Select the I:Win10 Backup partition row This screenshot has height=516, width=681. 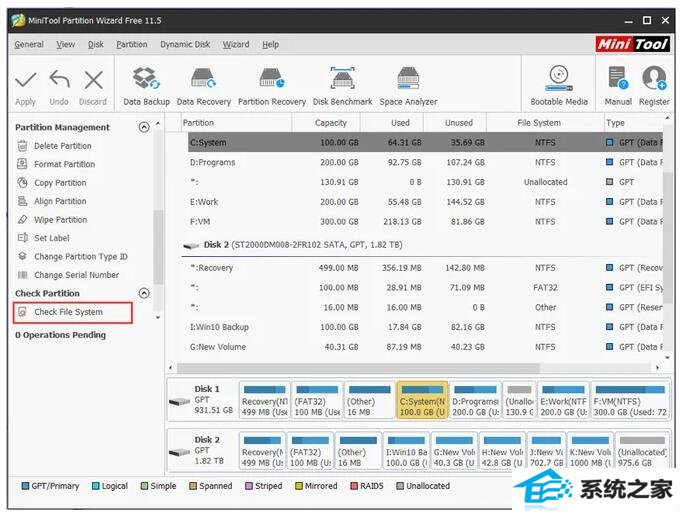coord(426,327)
